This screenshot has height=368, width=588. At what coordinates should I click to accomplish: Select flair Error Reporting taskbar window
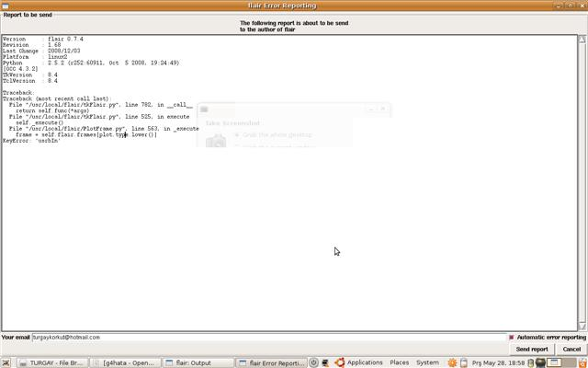pyautogui.click(x=272, y=362)
